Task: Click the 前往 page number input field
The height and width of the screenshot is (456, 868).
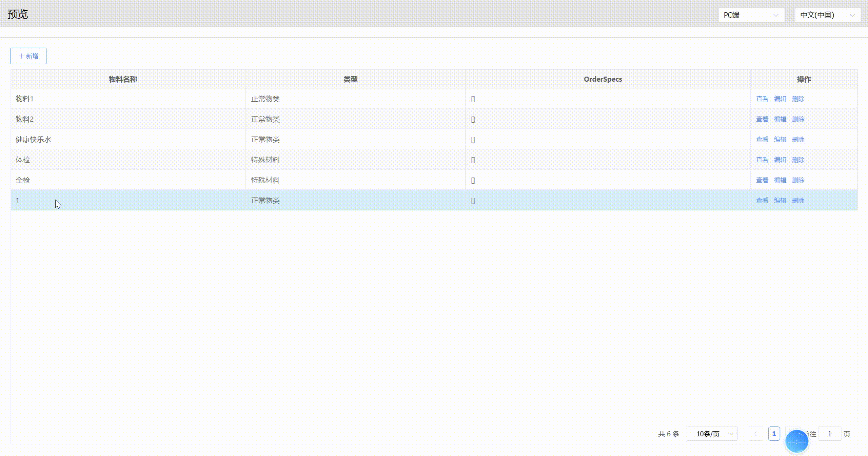Action: pyautogui.click(x=829, y=434)
